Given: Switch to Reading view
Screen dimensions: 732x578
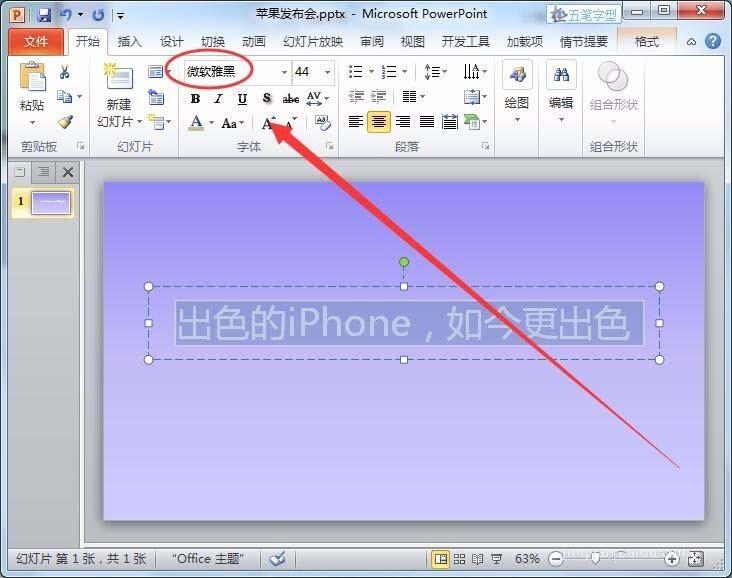Looking at the screenshot, I should click(x=477, y=559).
